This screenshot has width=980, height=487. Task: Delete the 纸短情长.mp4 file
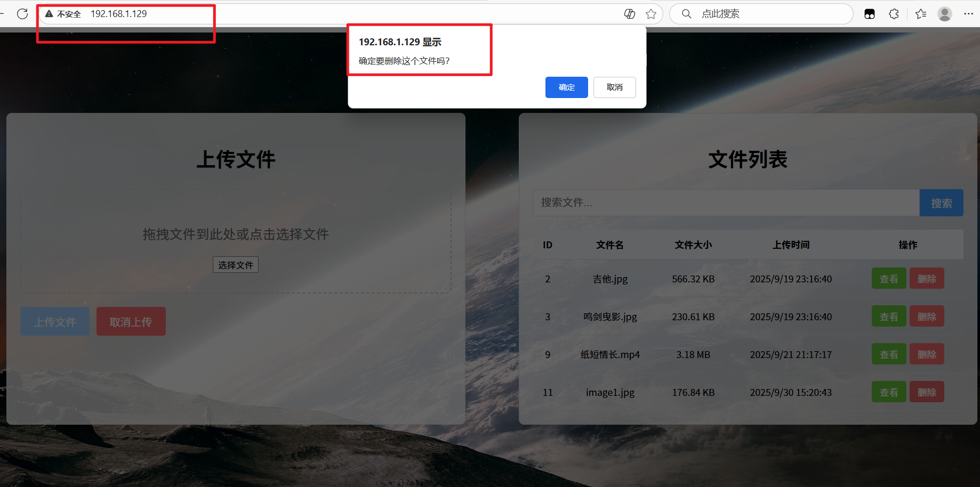927,354
